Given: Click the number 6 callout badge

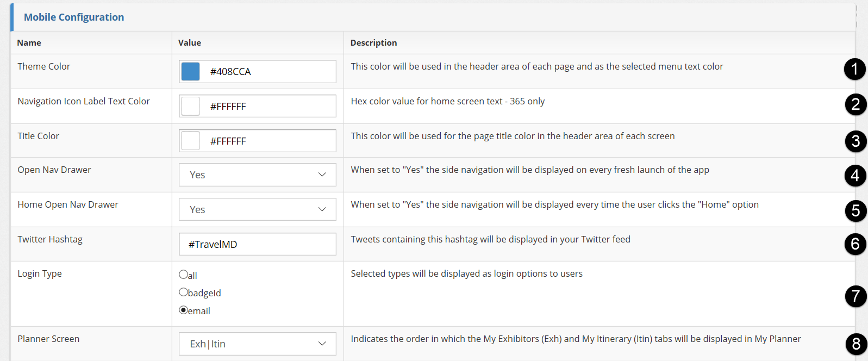Looking at the screenshot, I should 855,244.
